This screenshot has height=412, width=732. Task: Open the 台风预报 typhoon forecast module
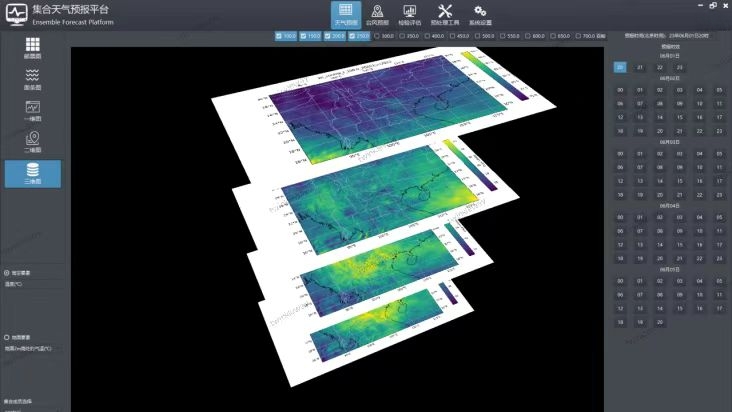(x=376, y=14)
